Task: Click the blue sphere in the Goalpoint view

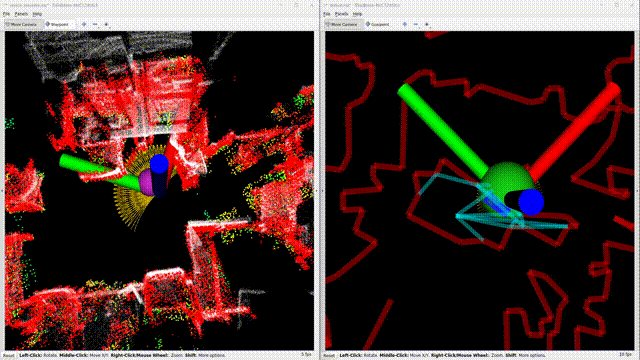Action: [531, 202]
